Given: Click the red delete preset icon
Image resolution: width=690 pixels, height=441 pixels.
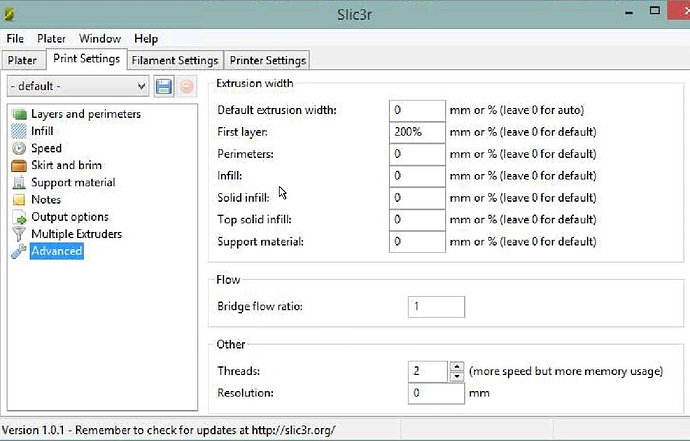Looking at the screenshot, I should (187, 86).
